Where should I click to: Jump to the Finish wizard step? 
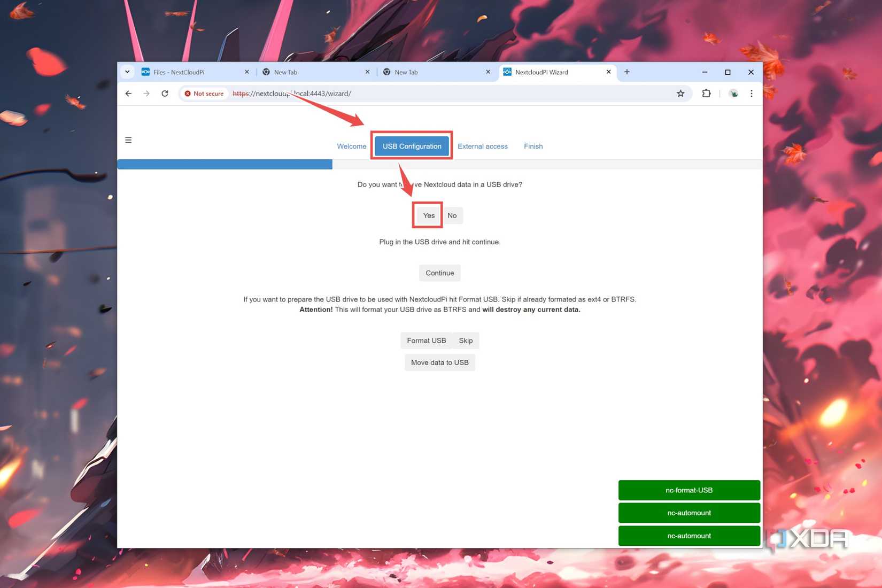pyautogui.click(x=533, y=146)
